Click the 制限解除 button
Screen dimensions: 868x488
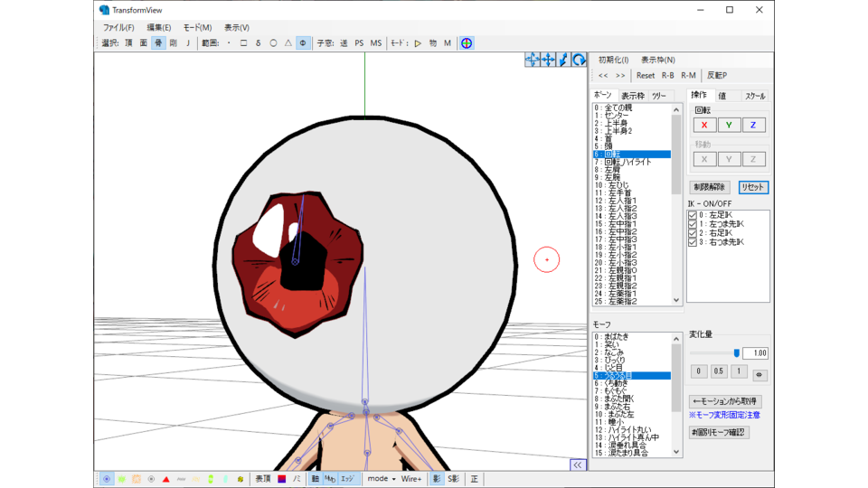(x=710, y=187)
